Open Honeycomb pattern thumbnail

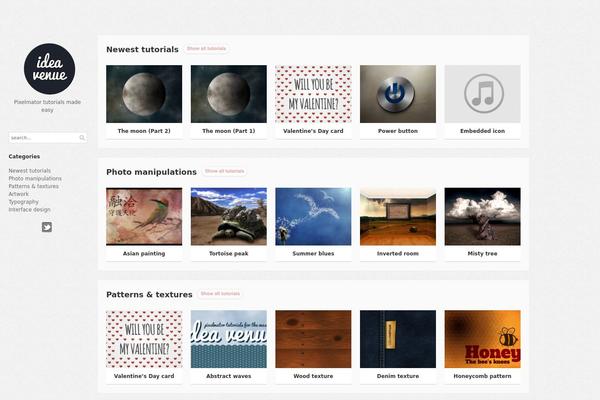point(483,339)
